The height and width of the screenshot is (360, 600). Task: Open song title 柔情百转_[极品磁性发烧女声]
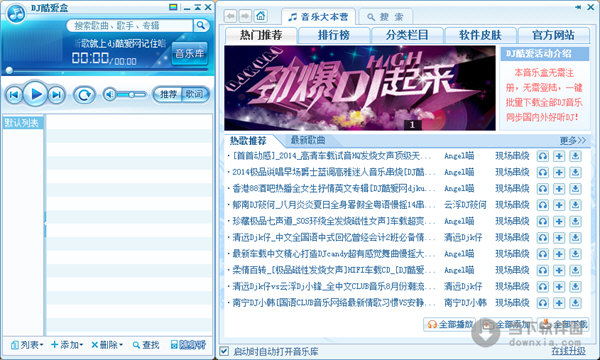tap(333, 270)
